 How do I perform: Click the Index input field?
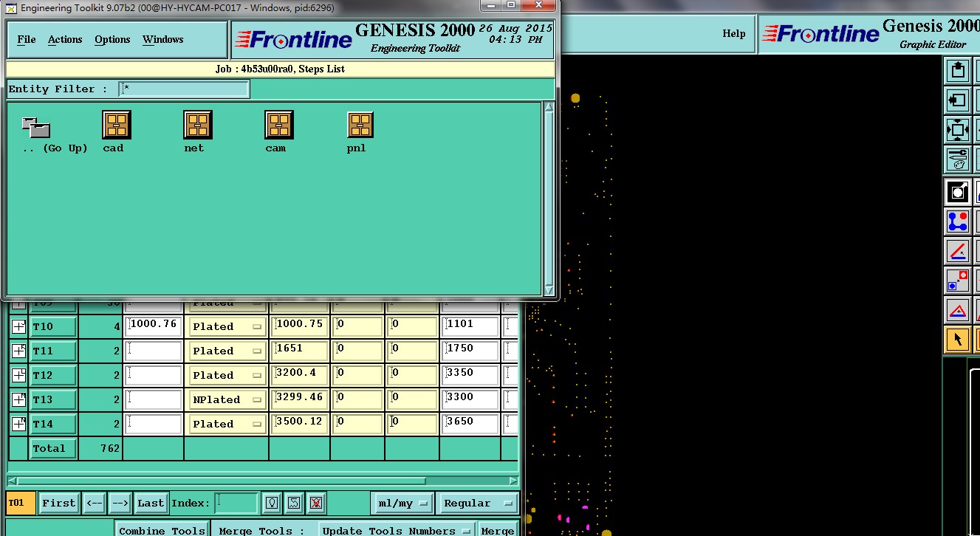237,503
